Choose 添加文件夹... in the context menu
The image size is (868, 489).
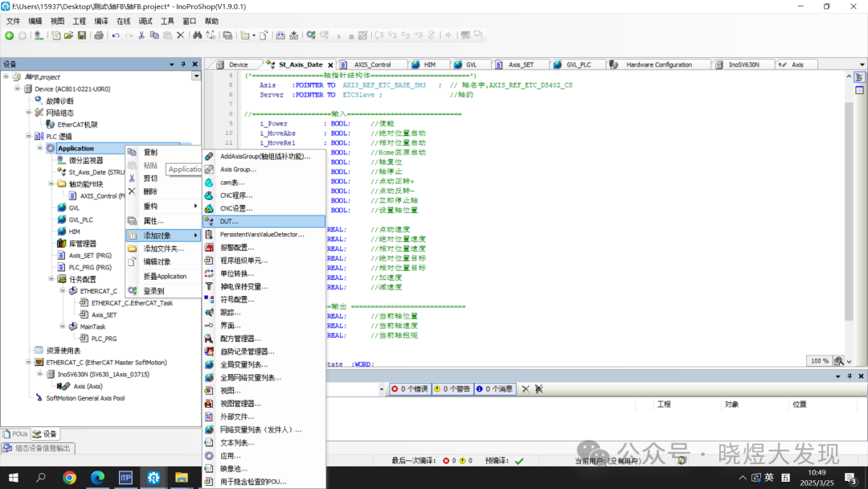[x=163, y=249]
